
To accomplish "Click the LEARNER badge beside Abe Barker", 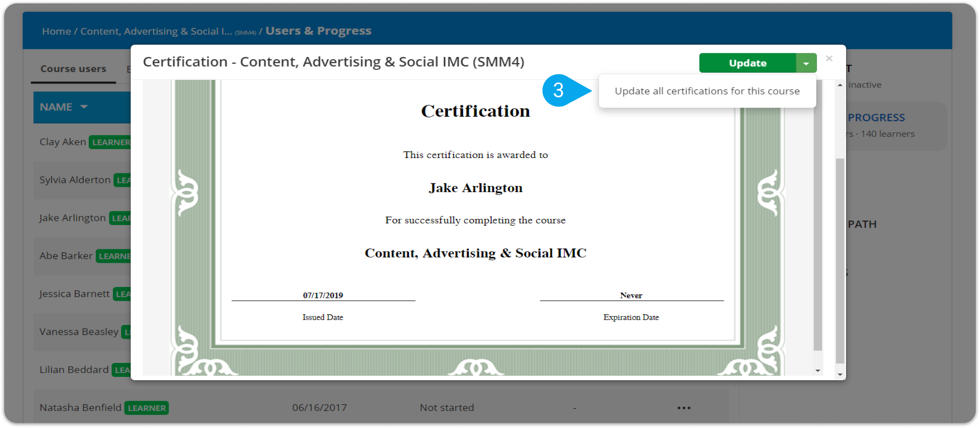I will pyautogui.click(x=114, y=256).
